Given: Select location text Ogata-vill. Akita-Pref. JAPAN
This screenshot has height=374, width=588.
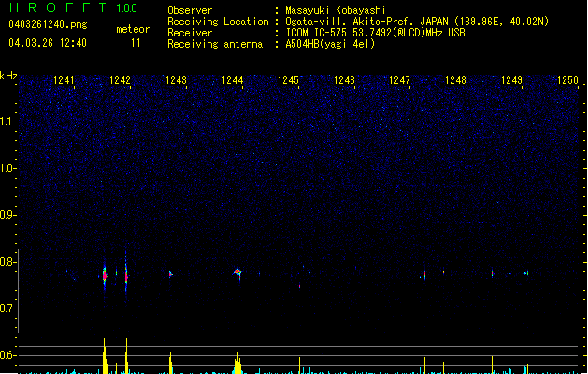Looking at the screenshot, I should (x=366, y=22).
